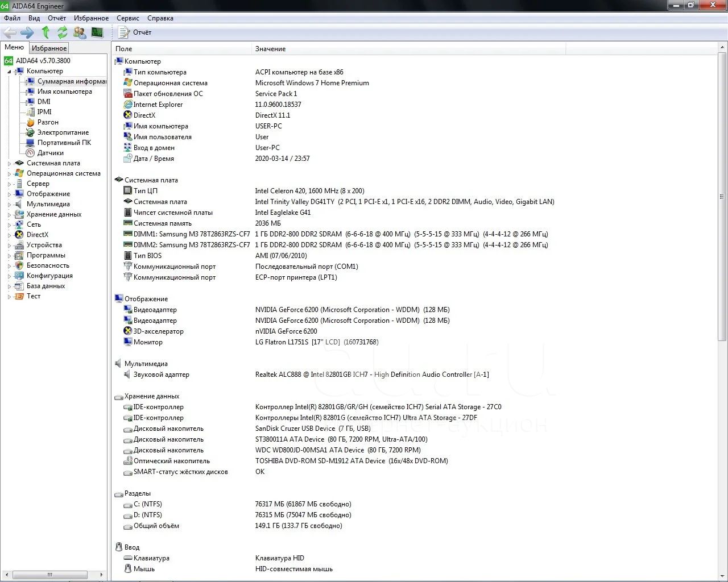Click the Forward arrow toolbar icon
This screenshot has width=728, height=582.
tap(27, 32)
